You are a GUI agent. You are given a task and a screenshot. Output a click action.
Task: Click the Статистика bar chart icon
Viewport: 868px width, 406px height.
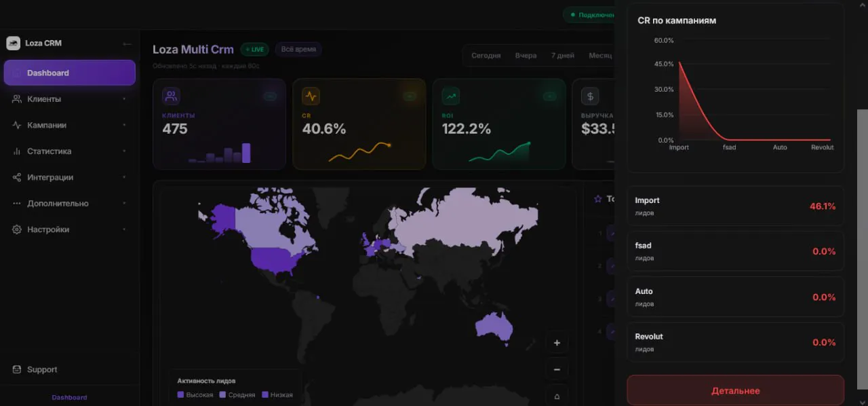click(17, 151)
